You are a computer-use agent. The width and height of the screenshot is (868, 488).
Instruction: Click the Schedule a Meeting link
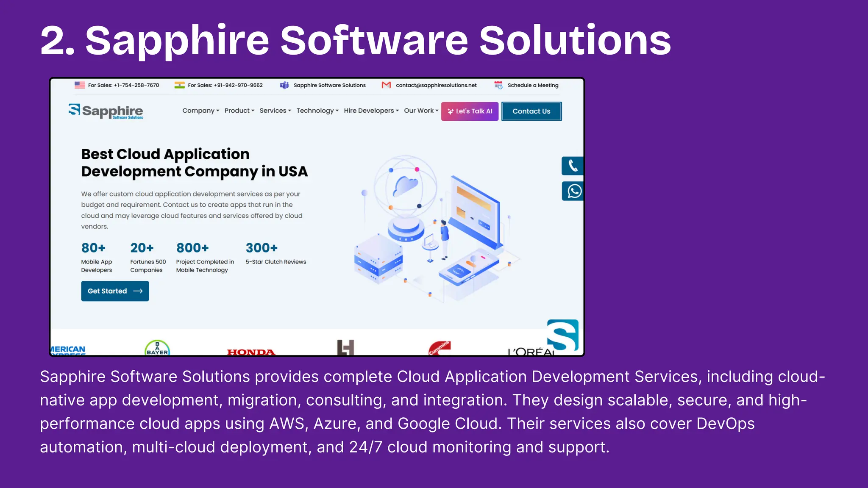533,85
